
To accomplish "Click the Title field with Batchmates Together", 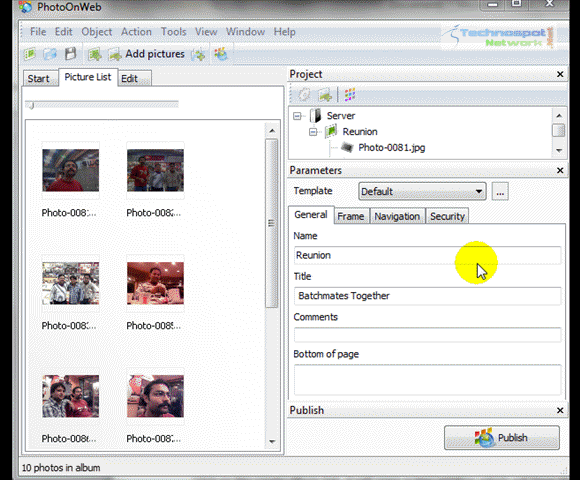I will (x=428, y=296).
